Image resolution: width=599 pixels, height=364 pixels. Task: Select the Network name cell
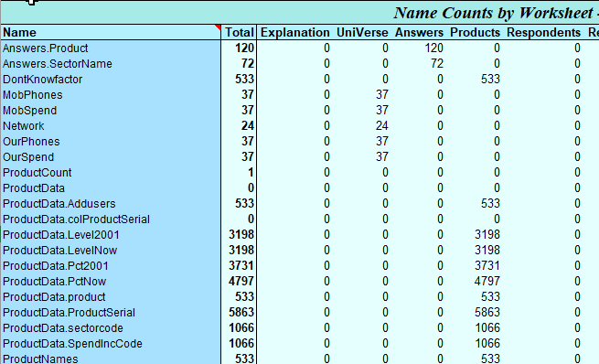pyautogui.click(x=111, y=126)
